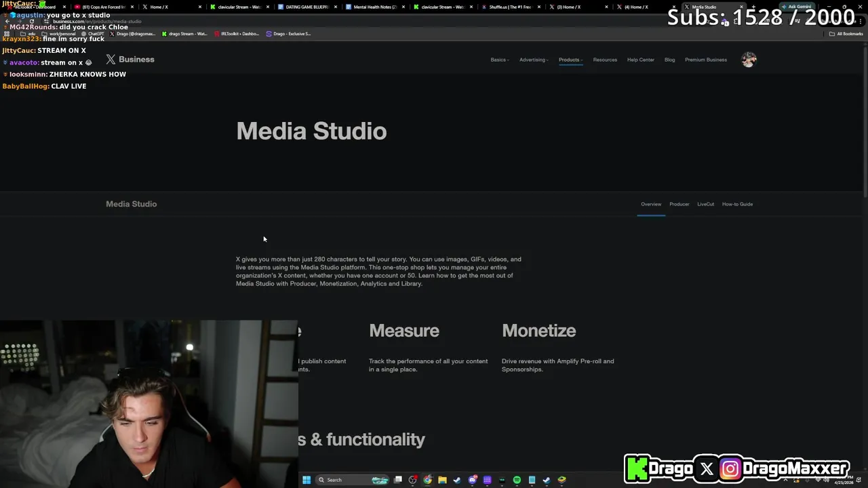This screenshot has height=488, width=868.
Task: Open the work/personal bookmarks folder
Action: coord(59,34)
